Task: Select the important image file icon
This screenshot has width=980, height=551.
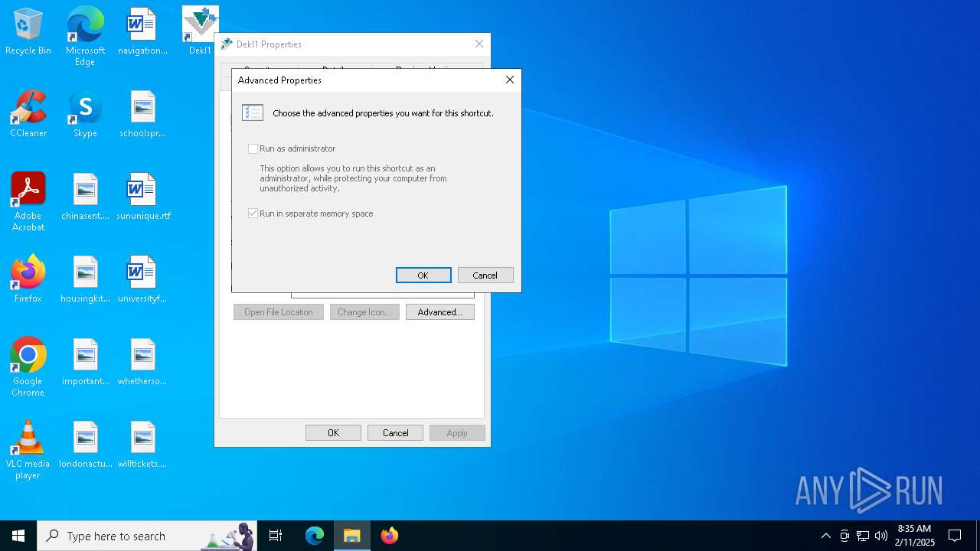Action: pyautogui.click(x=85, y=363)
